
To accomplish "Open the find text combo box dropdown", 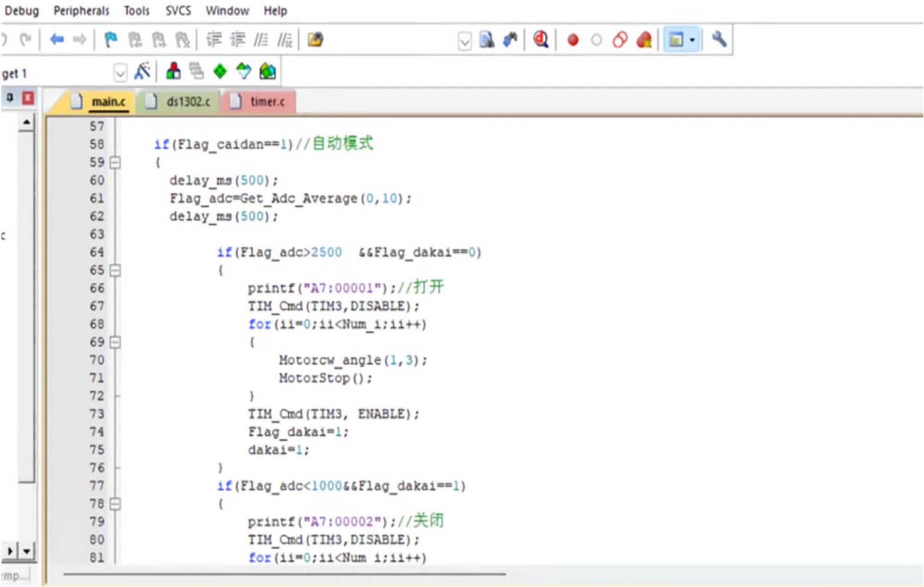I will [465, 42].
